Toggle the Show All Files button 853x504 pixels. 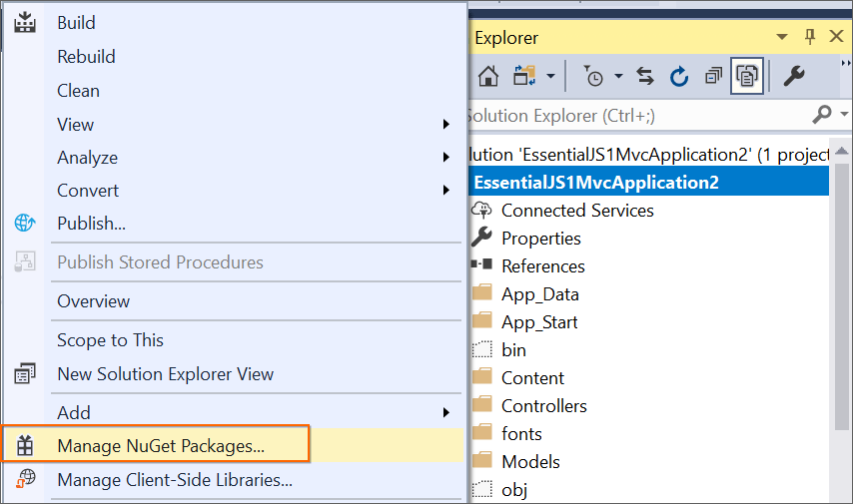pos(747,76)
